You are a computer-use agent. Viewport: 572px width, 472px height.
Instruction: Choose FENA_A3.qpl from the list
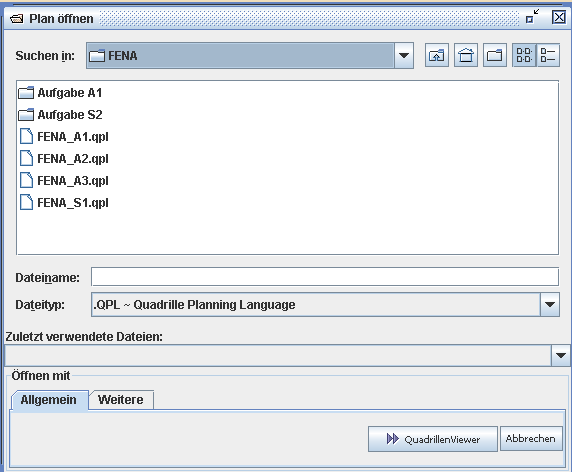click(64, 181)
